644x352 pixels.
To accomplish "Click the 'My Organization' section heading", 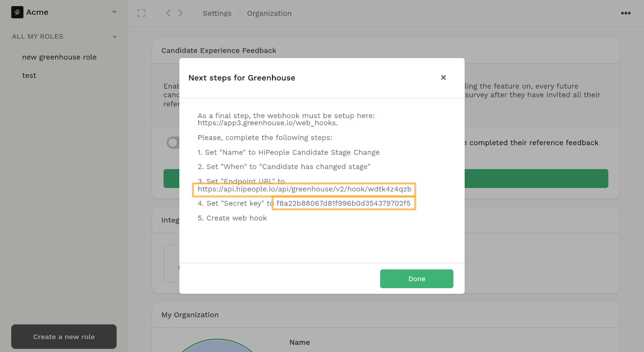I will coord(190,315).
